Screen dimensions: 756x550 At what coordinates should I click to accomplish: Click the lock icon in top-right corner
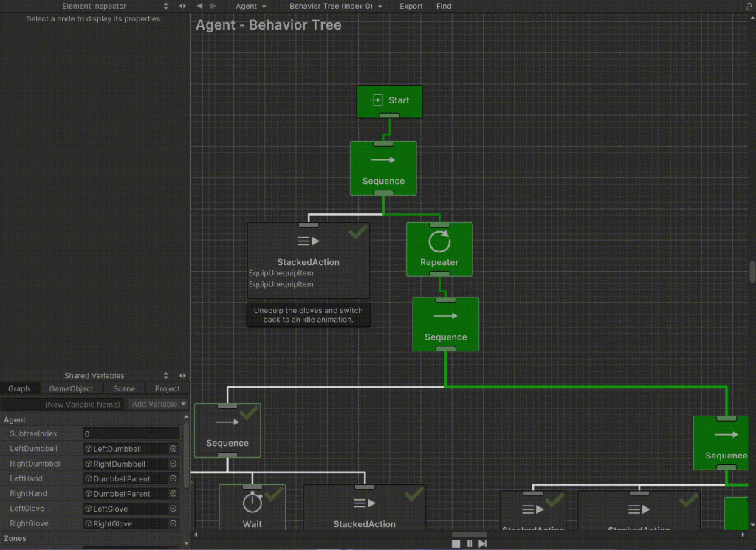[x=748, y=6]
